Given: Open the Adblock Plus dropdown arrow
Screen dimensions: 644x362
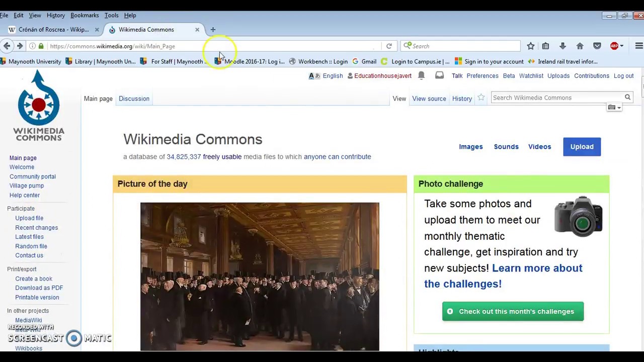Looking at the screenshot, I should (622, 46).
